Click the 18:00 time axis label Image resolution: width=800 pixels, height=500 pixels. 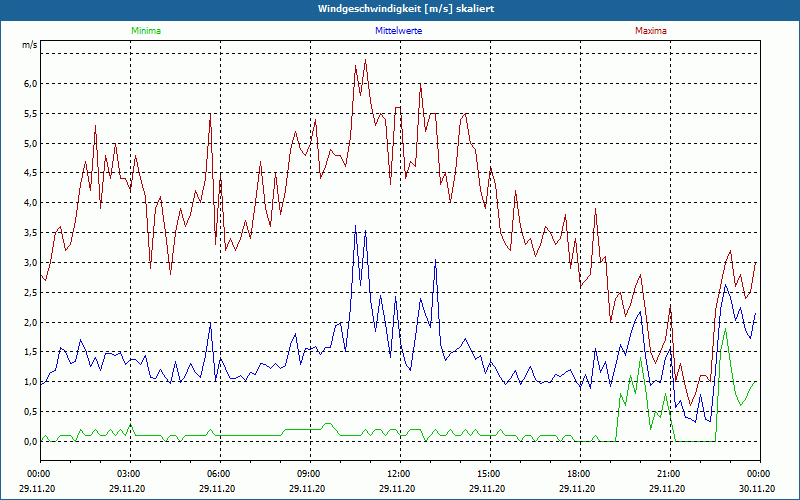(578, 474)
